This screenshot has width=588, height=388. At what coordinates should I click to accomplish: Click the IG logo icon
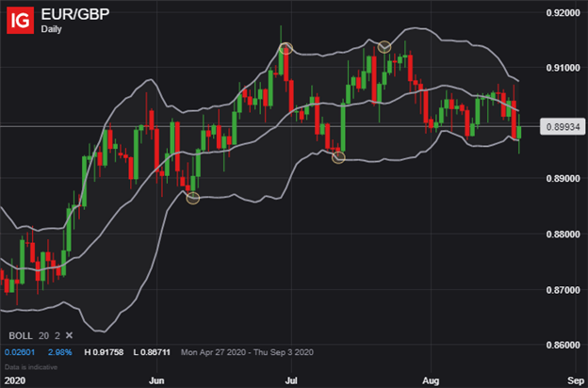pos(20,20)
